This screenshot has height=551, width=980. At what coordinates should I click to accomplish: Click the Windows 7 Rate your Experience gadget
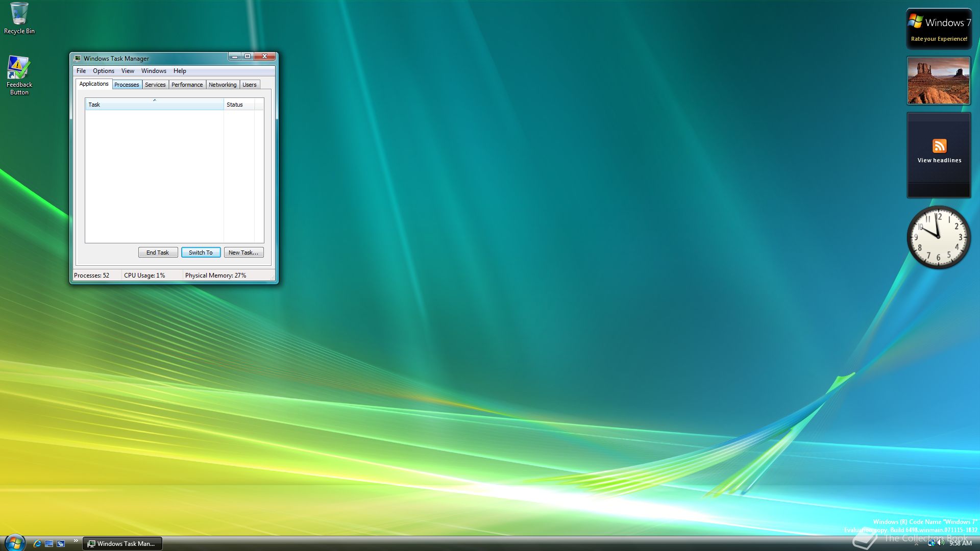pos(939,29)
